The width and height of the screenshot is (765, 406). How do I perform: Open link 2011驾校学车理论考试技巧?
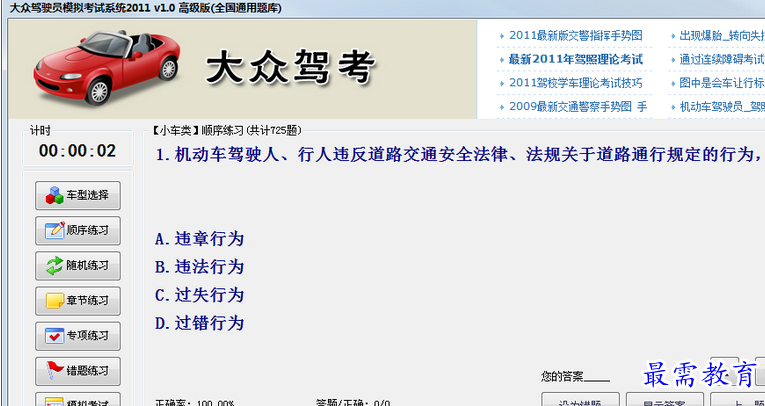point(575,83)
